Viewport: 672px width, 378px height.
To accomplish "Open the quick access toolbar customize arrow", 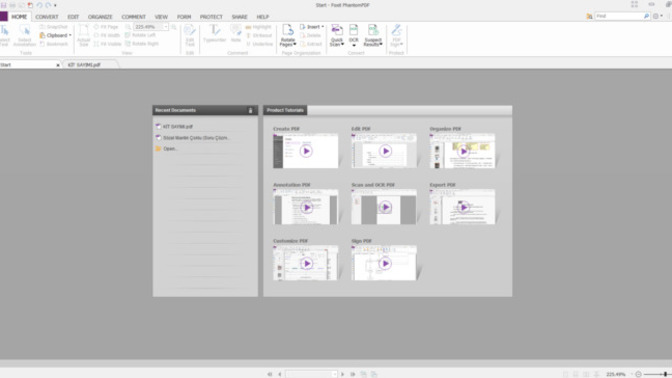I will pos(55,5).
